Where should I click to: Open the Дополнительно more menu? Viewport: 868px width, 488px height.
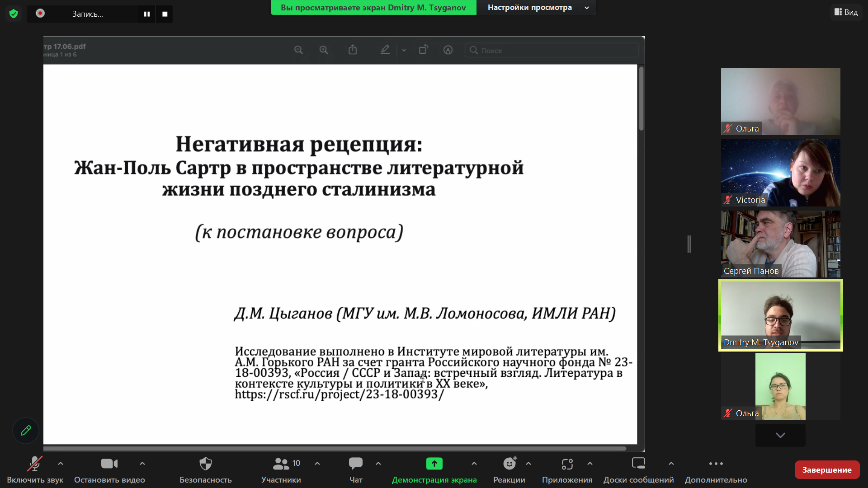click(x=716, y=470)
